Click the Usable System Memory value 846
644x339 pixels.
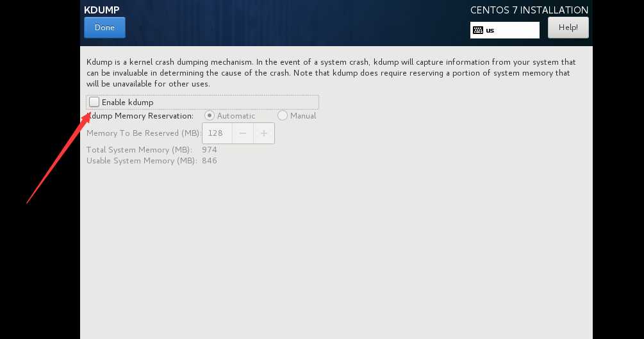[209, 161]
